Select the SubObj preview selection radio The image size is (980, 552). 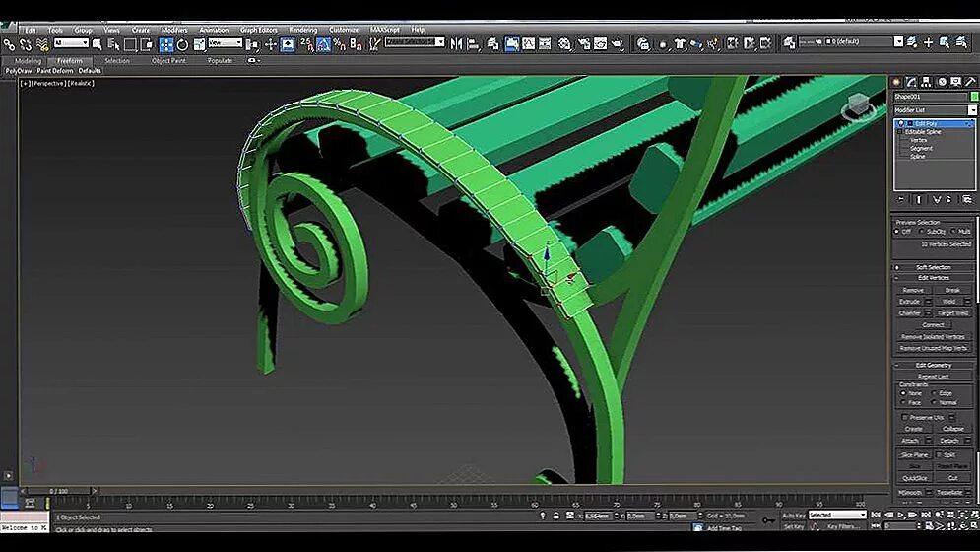click(x=922, y=232)
